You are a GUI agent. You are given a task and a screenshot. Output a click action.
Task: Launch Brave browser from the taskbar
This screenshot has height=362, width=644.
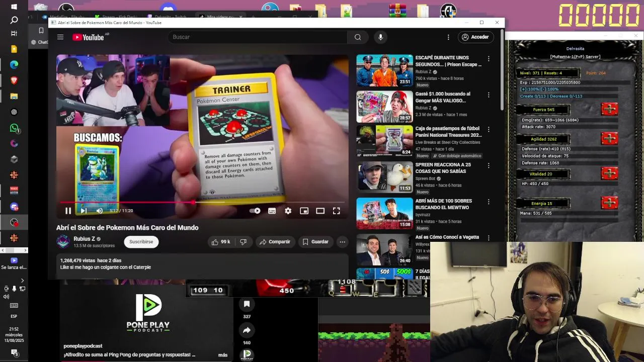pos(14,80)
